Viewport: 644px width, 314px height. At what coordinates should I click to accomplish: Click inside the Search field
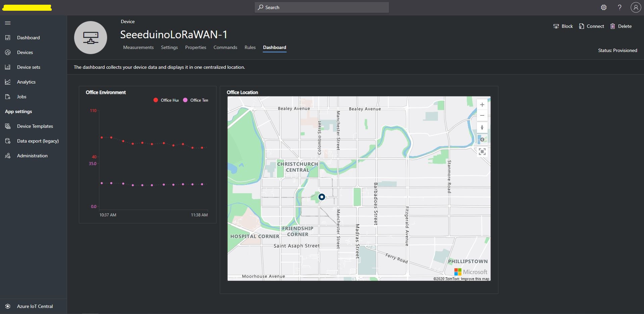coord(321,7)
